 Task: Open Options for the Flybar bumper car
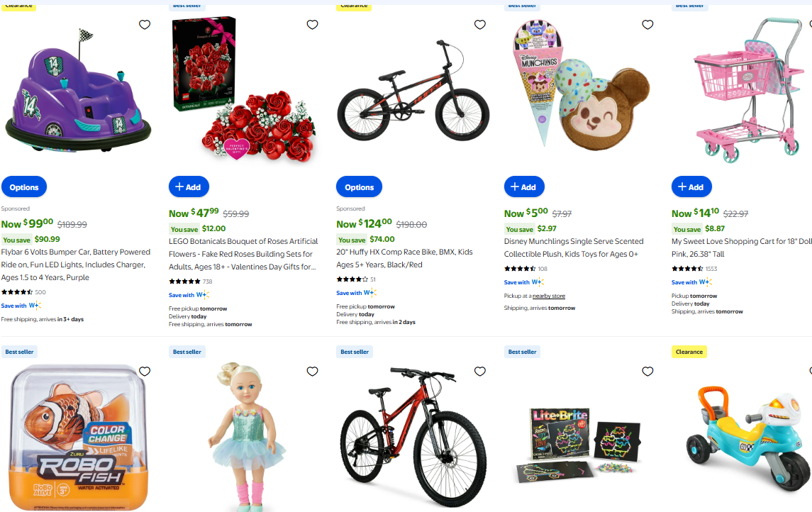click(x=24, y=187)
